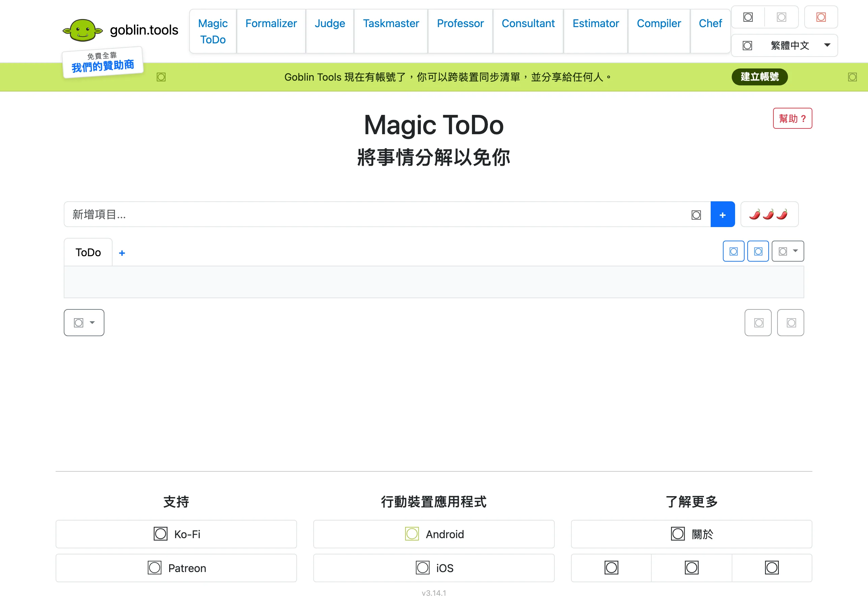Screen dimensions: 868x610
Task: Open the 幫助？ help button
Action: (x=792, y=118)
